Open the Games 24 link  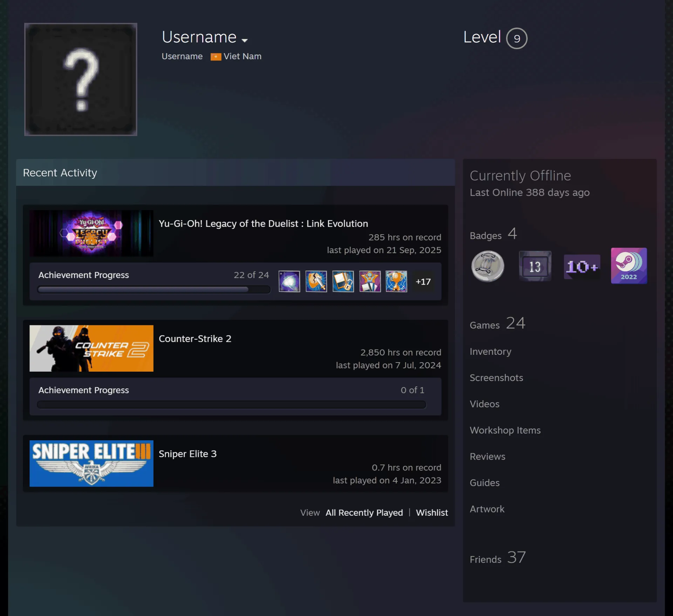click(497, 323)
